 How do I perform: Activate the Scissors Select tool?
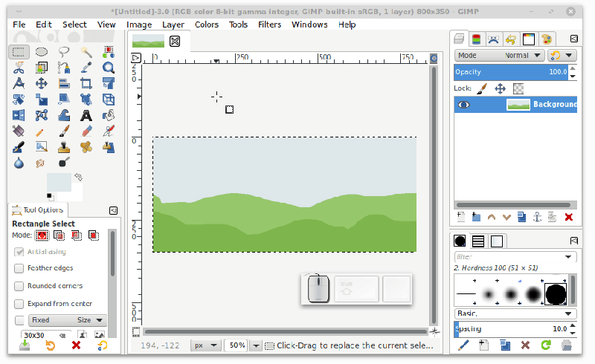point(19,68)
